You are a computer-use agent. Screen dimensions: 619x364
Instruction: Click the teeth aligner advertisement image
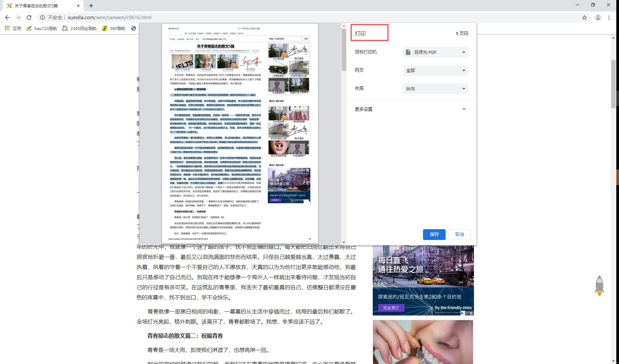point(423,342)
